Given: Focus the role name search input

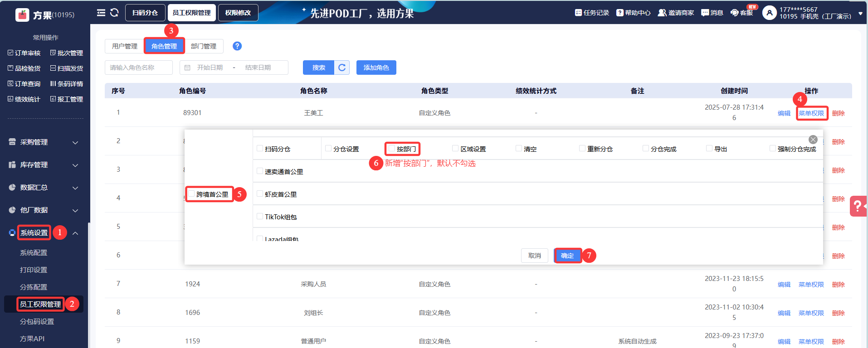Looking at the screenshot, I should coord(139,68).
